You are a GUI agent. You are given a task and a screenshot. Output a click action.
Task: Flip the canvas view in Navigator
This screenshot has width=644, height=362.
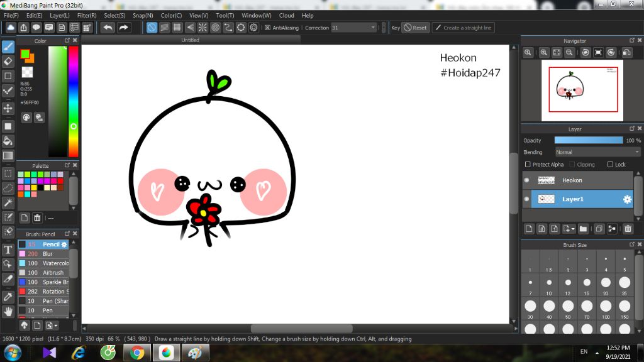pyautogui.click(x=627, y=53)
